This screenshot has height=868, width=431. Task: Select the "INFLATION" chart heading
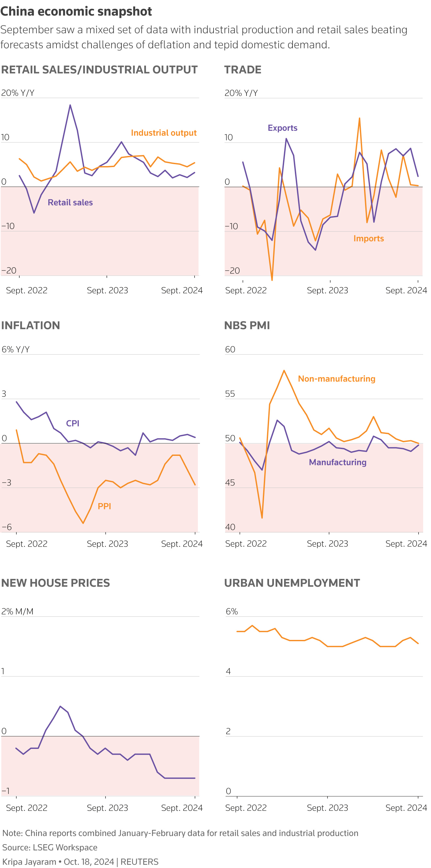(x=30, y=326)
